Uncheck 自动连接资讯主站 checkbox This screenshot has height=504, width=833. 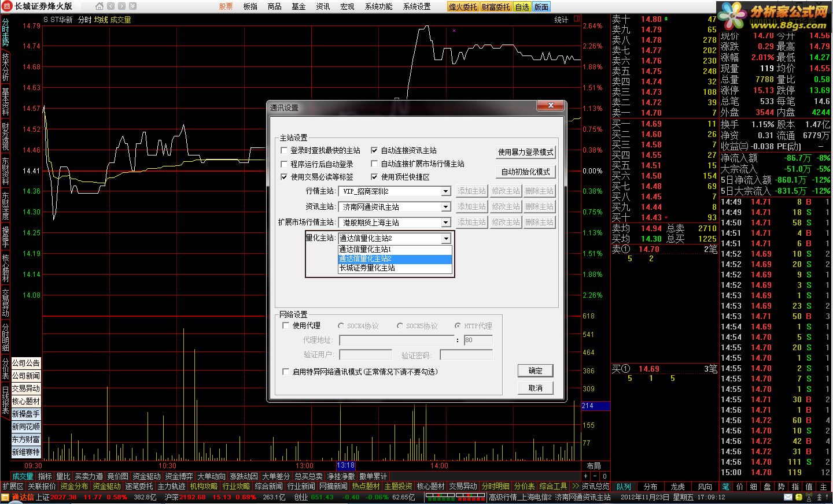tap(374, 150)
